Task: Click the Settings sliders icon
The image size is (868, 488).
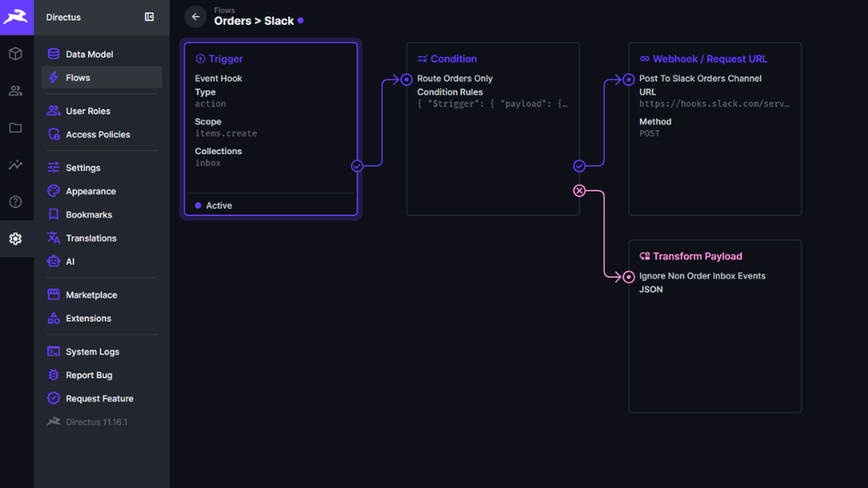Action: click(53, 167)
